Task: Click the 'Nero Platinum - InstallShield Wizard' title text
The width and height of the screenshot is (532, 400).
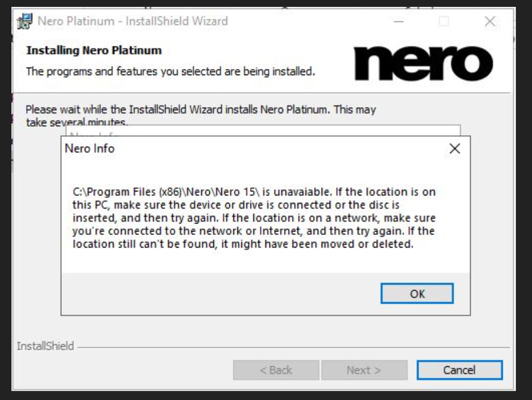Action: click(x=132, y=21)
